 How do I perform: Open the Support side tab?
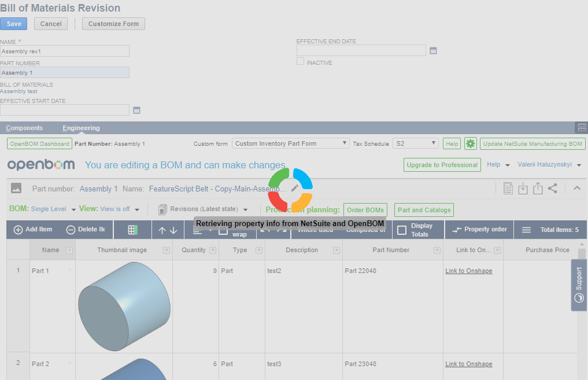579,285
